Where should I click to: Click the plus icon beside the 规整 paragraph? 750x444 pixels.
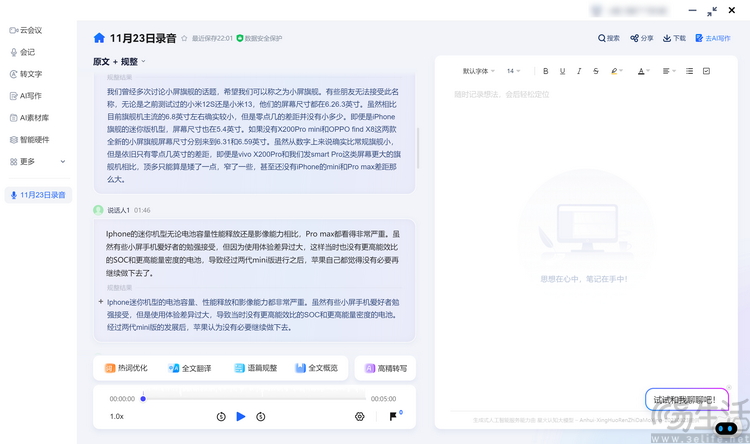click(x=100, y=302)
